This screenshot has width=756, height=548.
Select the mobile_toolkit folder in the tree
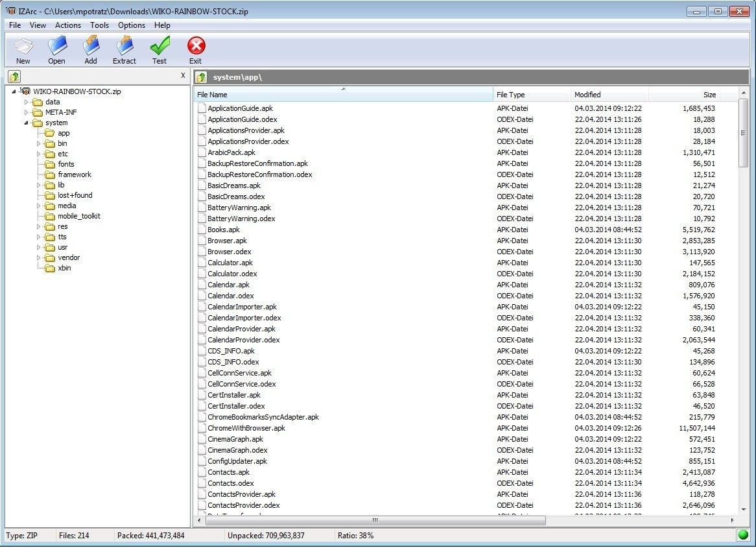tap(79, 216)
